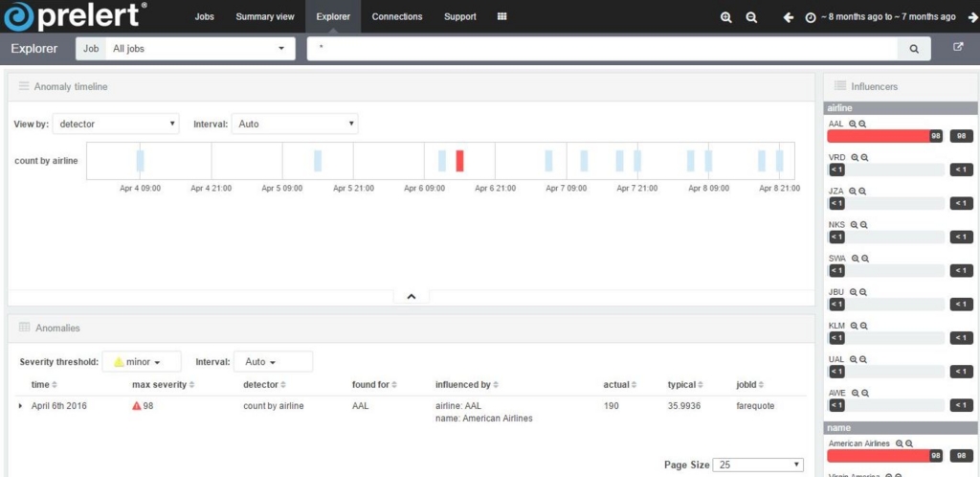Sort by influenced by column header

[x=467, y=384]
